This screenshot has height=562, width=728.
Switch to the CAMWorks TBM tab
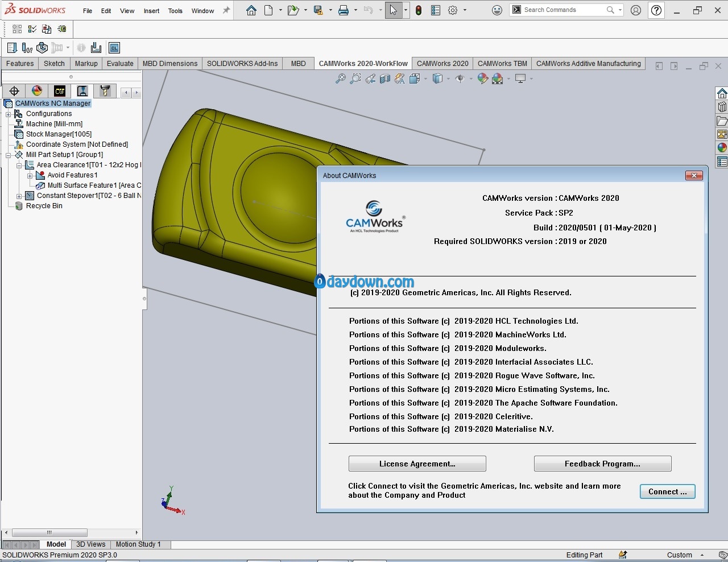tap(502, 64)
